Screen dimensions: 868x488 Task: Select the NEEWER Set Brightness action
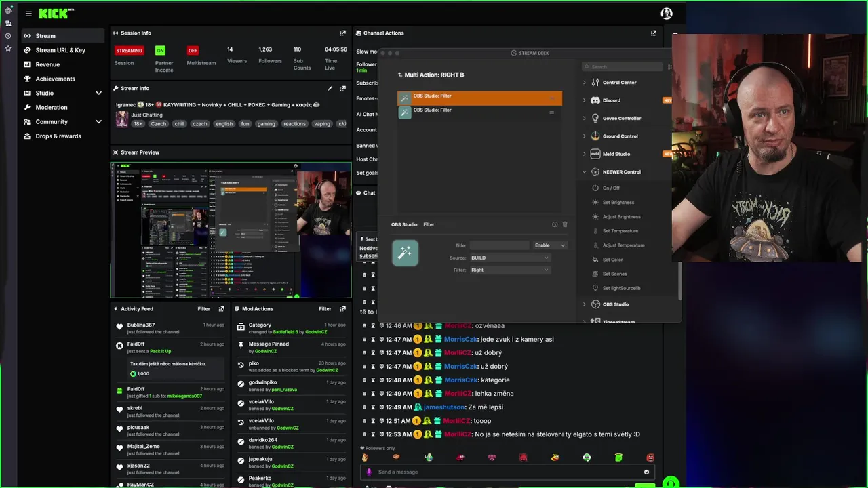[618, 202]
